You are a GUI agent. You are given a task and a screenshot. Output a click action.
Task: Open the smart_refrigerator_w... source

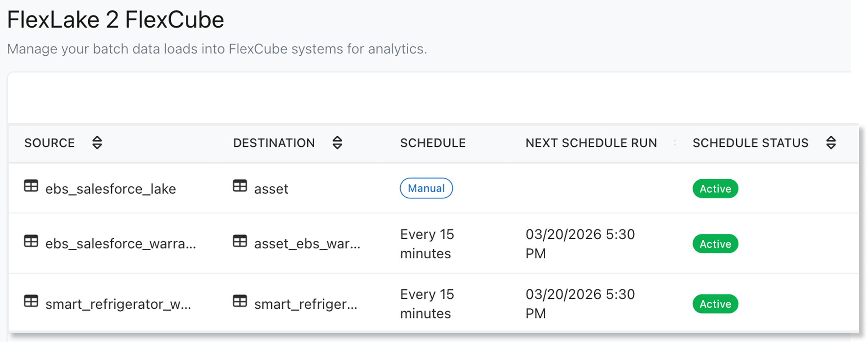tap(118, 304)
